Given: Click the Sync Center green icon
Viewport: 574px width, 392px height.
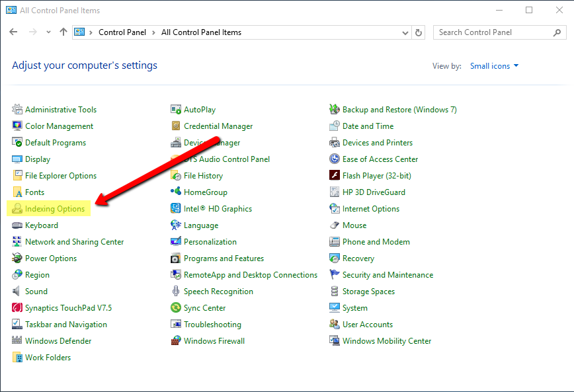Looking at the screenshot, I should coord(176,307).
